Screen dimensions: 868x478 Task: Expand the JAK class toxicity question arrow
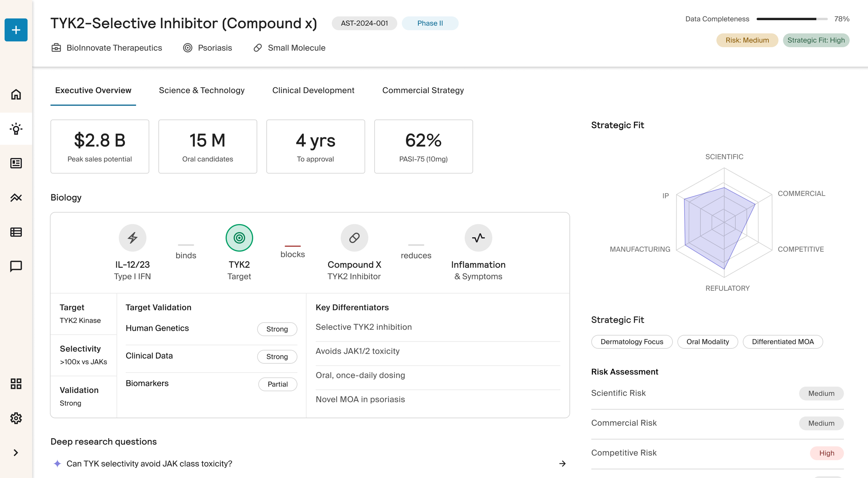tap(562, 463)
